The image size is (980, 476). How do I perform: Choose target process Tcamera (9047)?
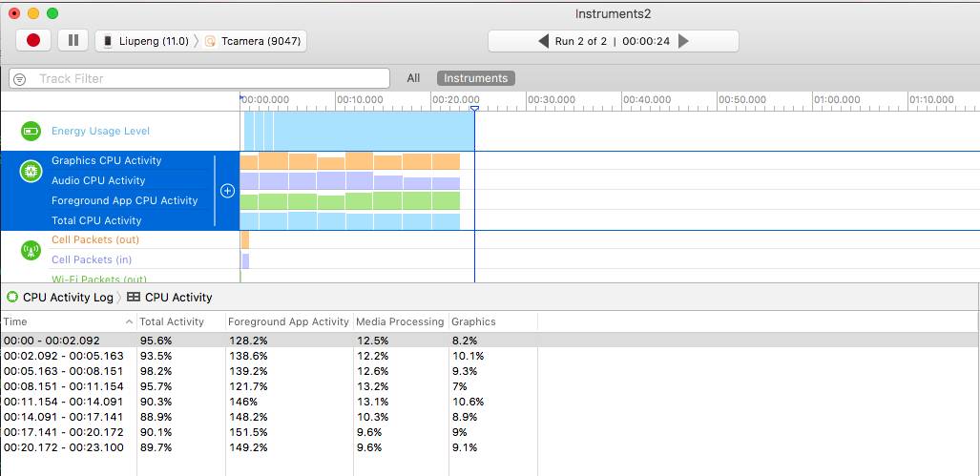click(253, 41)
